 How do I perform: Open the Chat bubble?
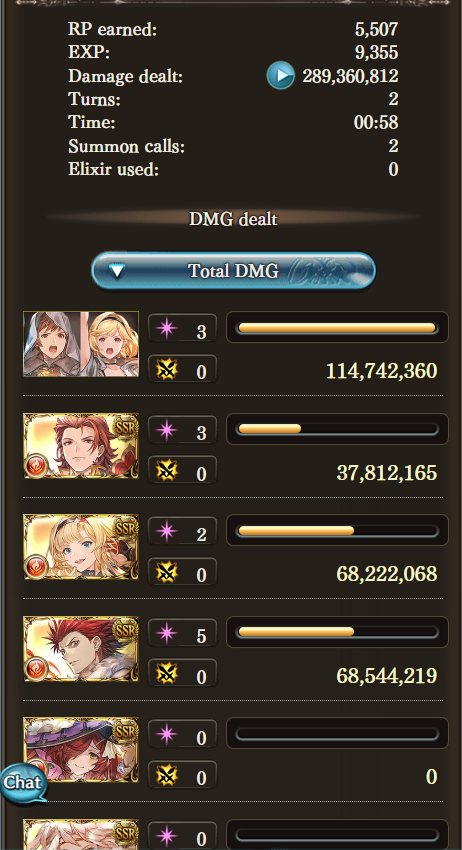pyautogui.click(x=23, y=783)
